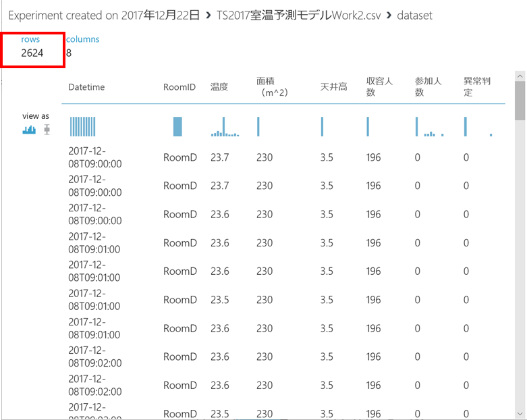This screenshot has width=527, height=420.
Task: Select first row Datetime 2017-12-08T09:00:00
Action: click(x=94, y=157)
